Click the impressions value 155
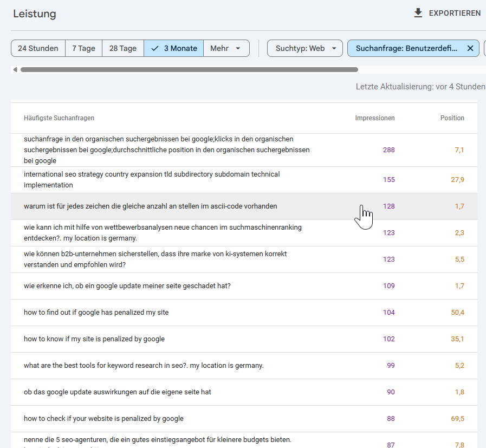Image resolution: width=486 pixels, height=448 pixels. coord(388,180)
